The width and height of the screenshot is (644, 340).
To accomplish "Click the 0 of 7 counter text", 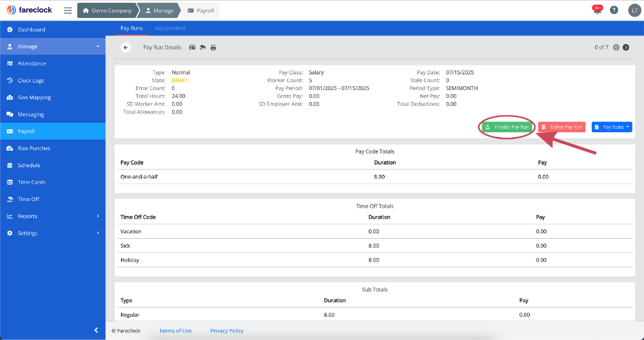I will coord(601,47).
